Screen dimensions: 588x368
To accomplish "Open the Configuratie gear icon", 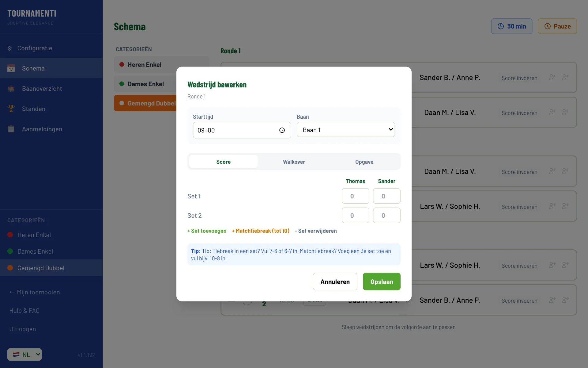I will pyautogui.click(x=10, y=48).
